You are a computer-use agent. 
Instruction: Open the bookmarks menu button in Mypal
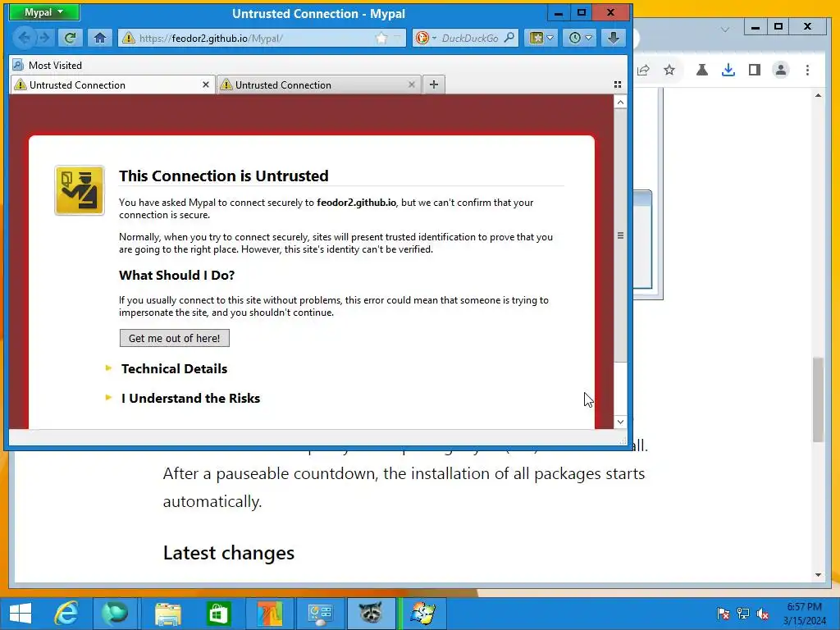point(541,38)
